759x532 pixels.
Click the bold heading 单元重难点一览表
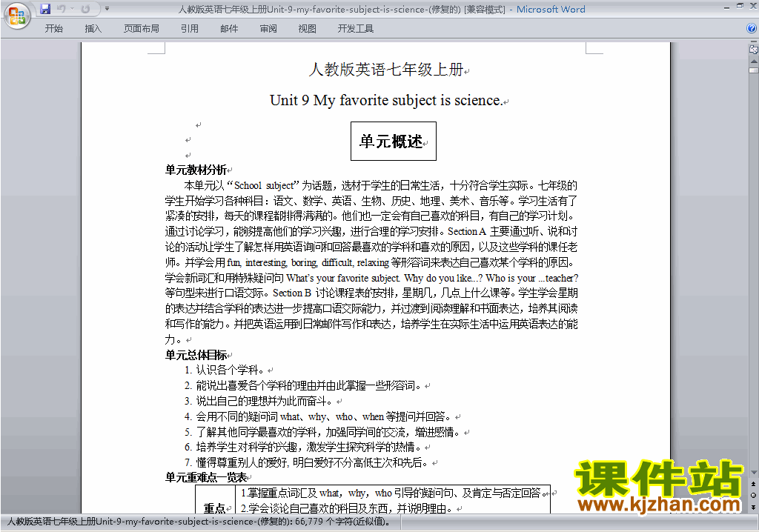click(206, 477)
